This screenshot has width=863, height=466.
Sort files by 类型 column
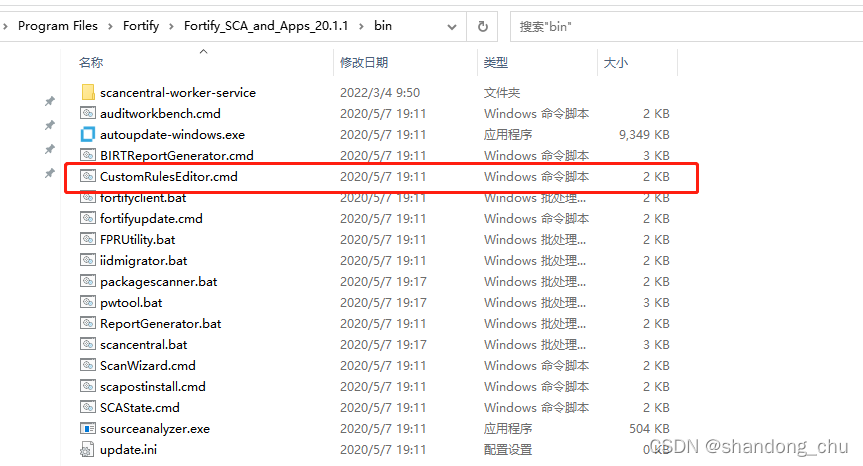(x=495, y=63)
